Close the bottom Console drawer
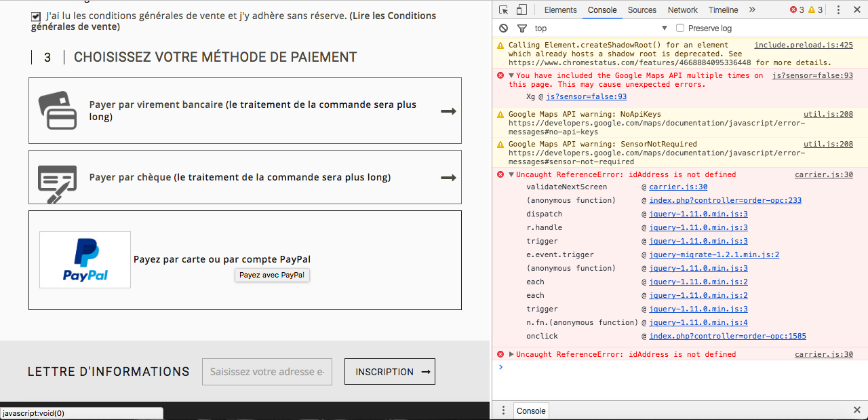 pyautogui.click(x=857, y=411)
